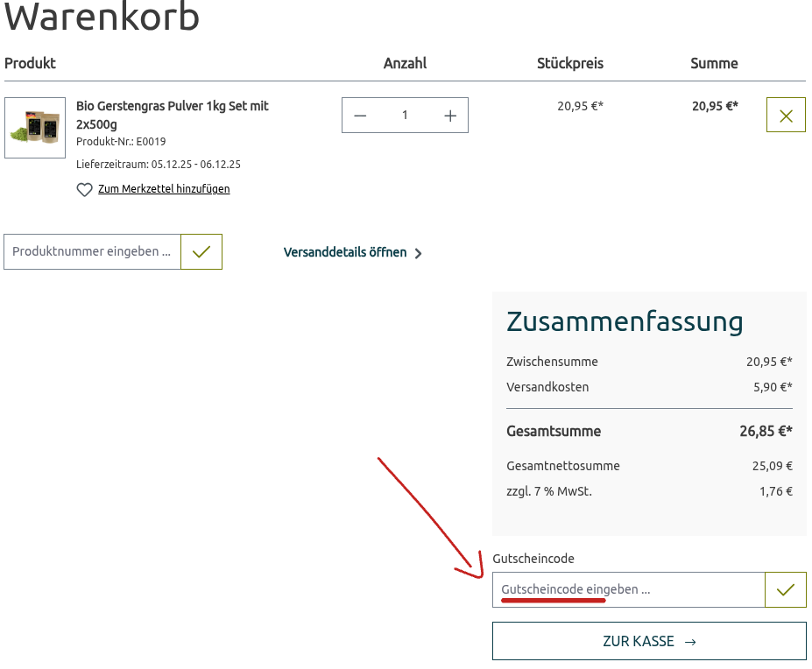The height and width of the screenshot is (669, 812).
Task: Open the Zum Merkzettel hinzufügen link
Action: (x=164, y=189)
